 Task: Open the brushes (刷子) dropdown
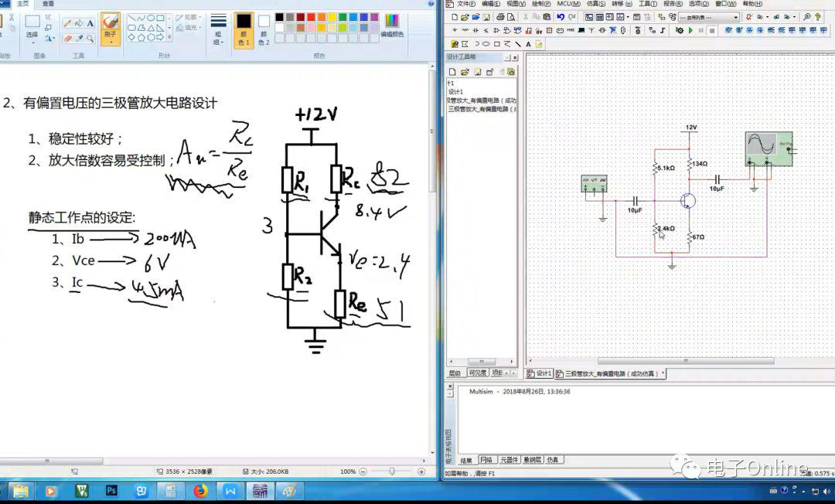(x=111, y=39)
